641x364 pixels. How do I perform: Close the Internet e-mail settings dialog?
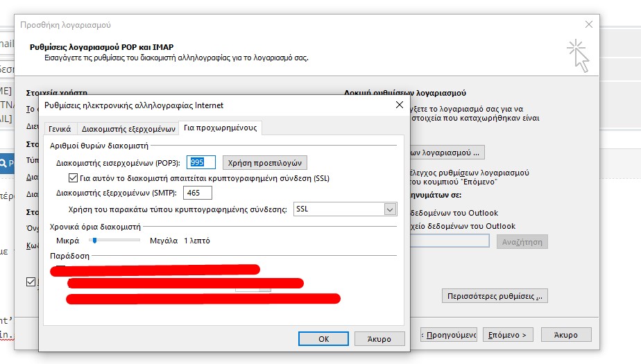point(399,105)
